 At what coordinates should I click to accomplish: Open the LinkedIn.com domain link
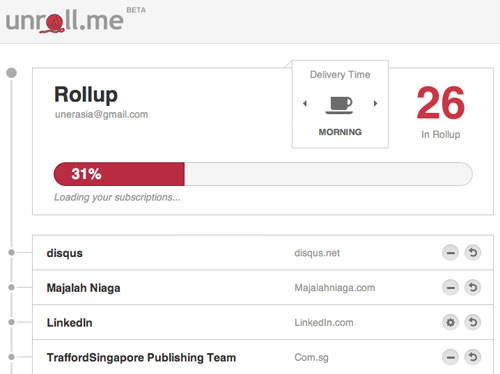pyautogui.click(x=324, y=323)
